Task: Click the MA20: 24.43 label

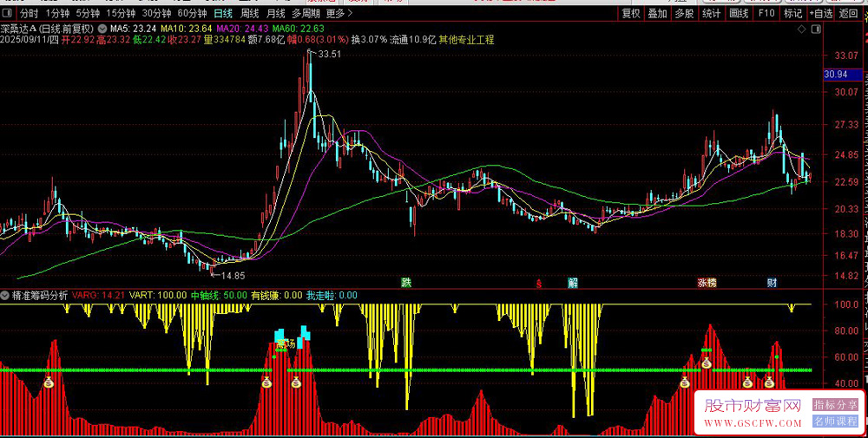Action: [241, 29]
